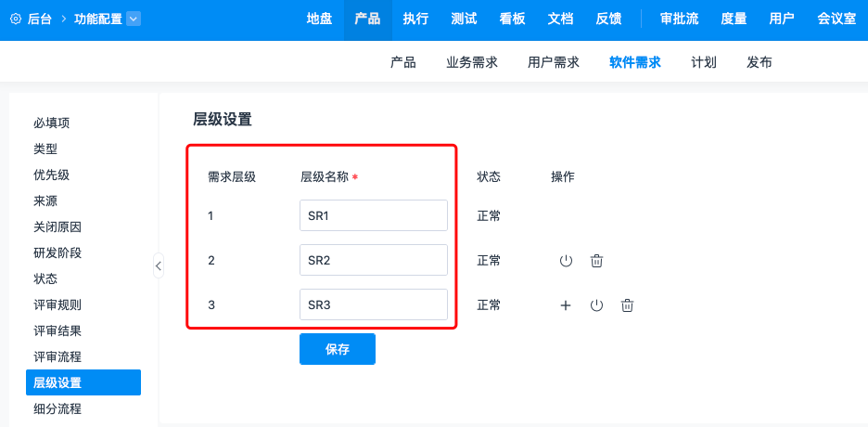Select 评审规则 in the left sidebar
The width and height of the screenshot is (868, 427).
[57, 304]
